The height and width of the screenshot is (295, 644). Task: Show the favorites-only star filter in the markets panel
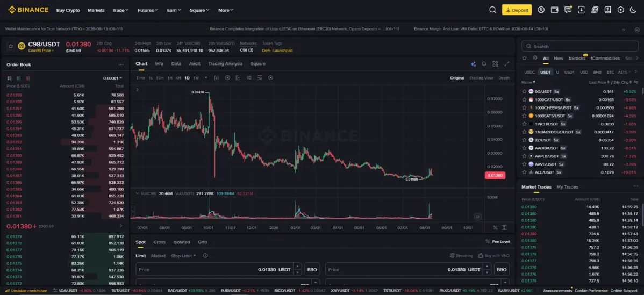click(x=525, y=58)
